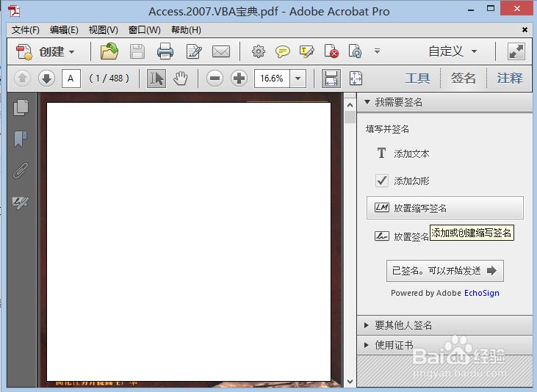Screen dimensions: 537x392
Task: Click the fit one full page icon
Action: click(x=356, y=79)
